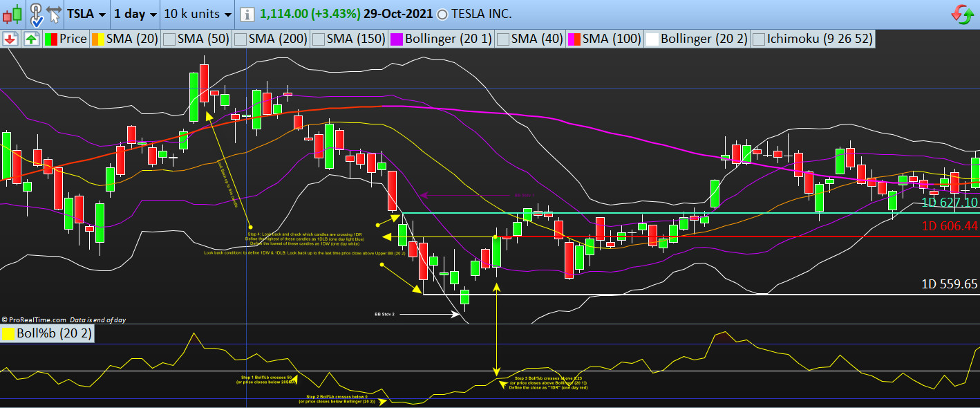Select the cursor with arrows tool icon

tap(55, 13)
